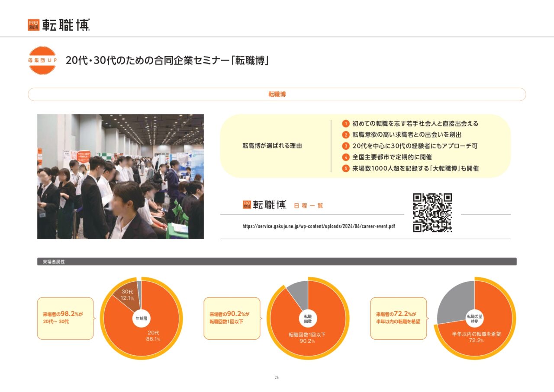The height and width of the screenshot is (392, 554).
Task: Click numbered bullet icon 4
Action: point(345,157)
